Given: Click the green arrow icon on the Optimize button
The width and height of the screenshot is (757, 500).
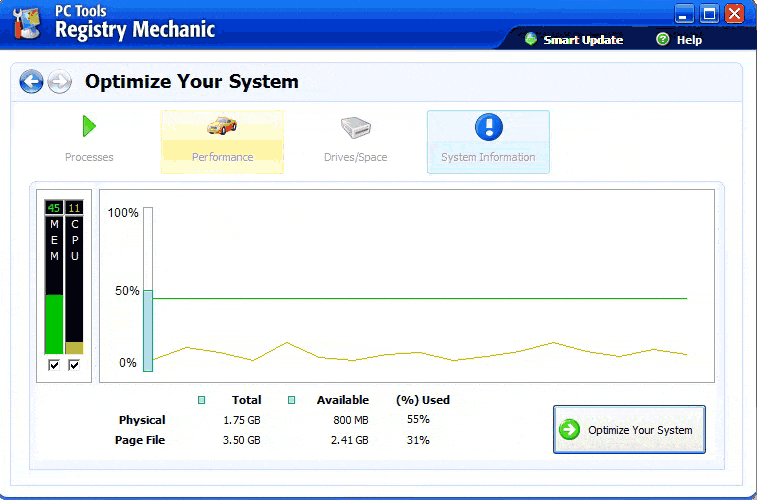Looking at the screenshot, I should click(x=570, y=429).
